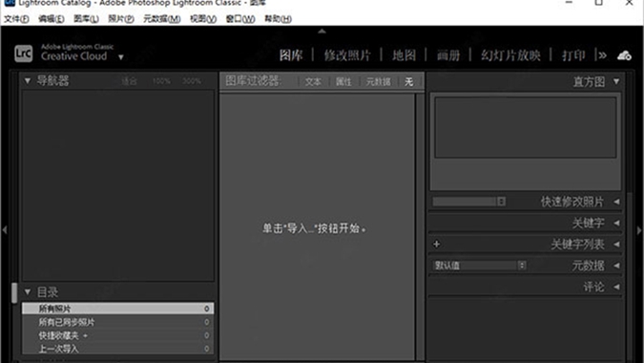This screenshot has height=363, width=644.
Task: Click the 图库过滤器 label
Action: pos(254,81)
